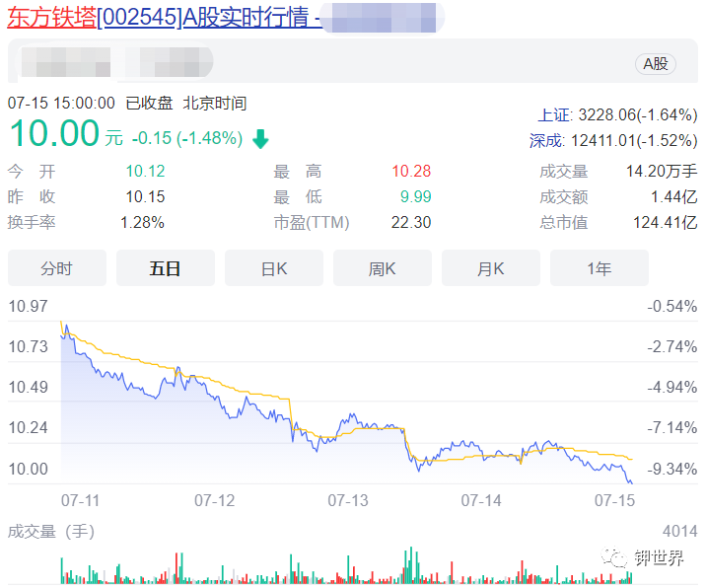Click the 最低 value 9.99

click(415, 197)
